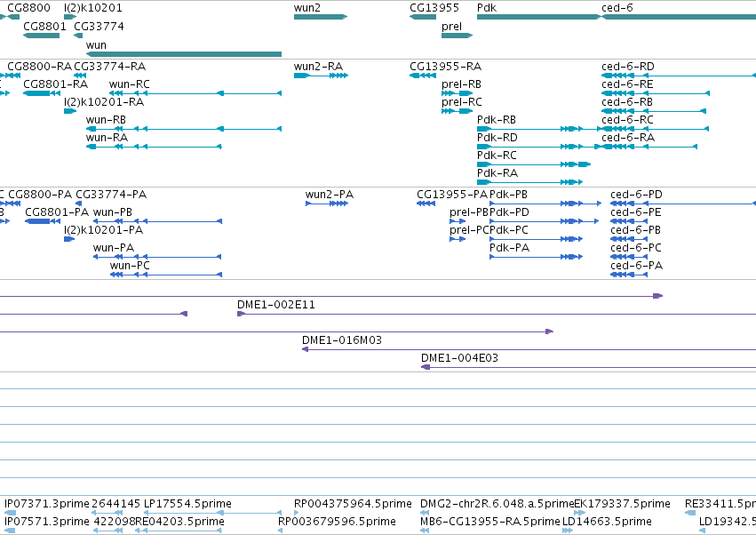This screenshot has width=756, height=535.
Task: Select protein wun2-PA
Action: pos(326,204)
